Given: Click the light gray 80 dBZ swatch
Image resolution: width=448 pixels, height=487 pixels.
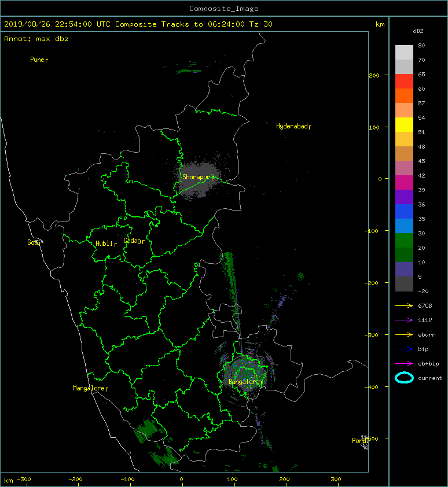Looking at the screenshot, I should [404, 52].
